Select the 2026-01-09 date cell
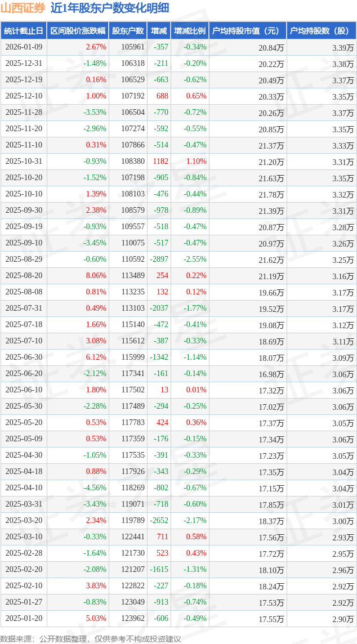 click(x=24, y=47)
